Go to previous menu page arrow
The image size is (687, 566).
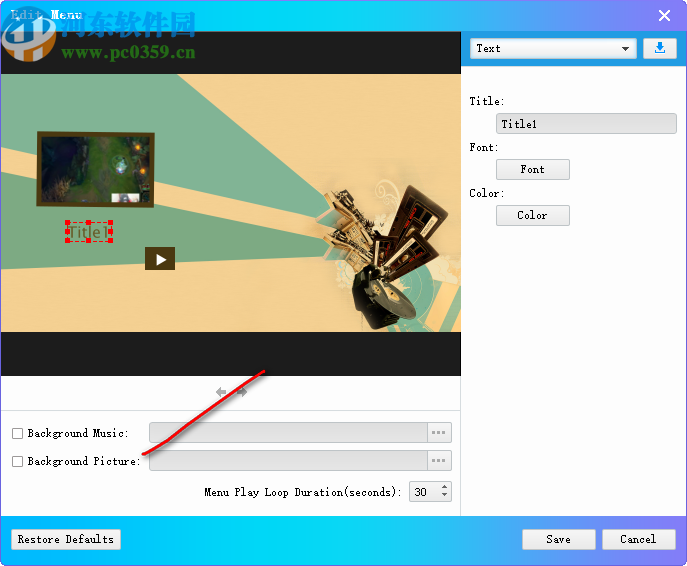pos(221,392)
